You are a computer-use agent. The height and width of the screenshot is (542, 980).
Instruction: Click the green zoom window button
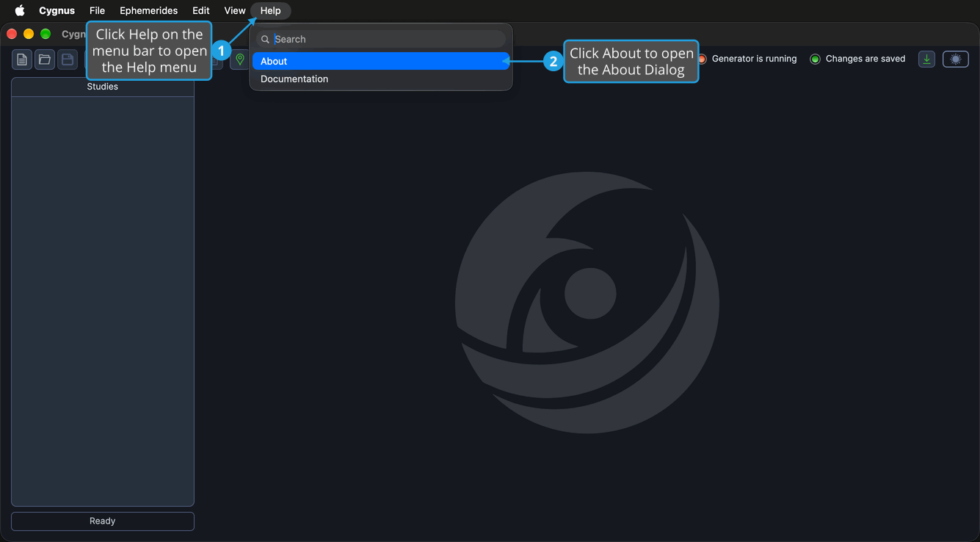coord(46,34)
